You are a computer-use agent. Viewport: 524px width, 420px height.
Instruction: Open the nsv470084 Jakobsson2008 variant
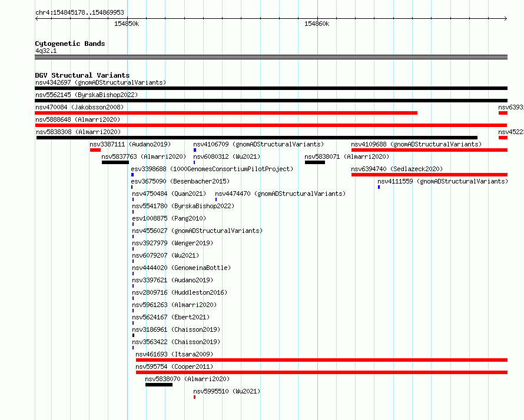click(x=79, y=107)
